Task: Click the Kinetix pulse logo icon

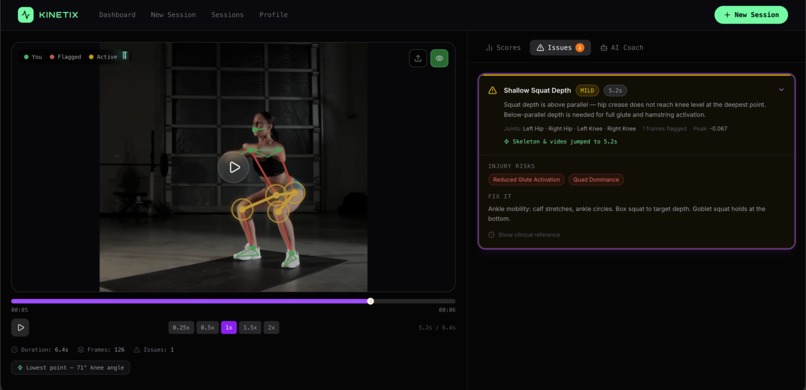Action: pos(26,15)
